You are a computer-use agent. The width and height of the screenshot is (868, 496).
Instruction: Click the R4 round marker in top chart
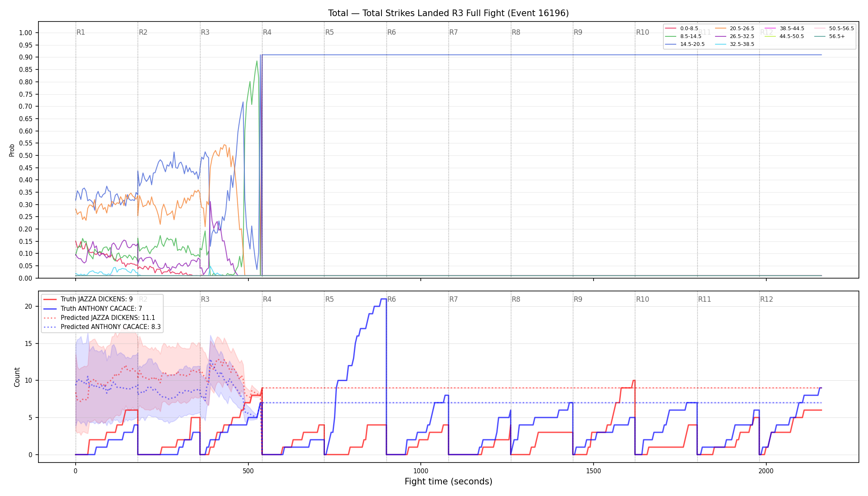[267, 32]
